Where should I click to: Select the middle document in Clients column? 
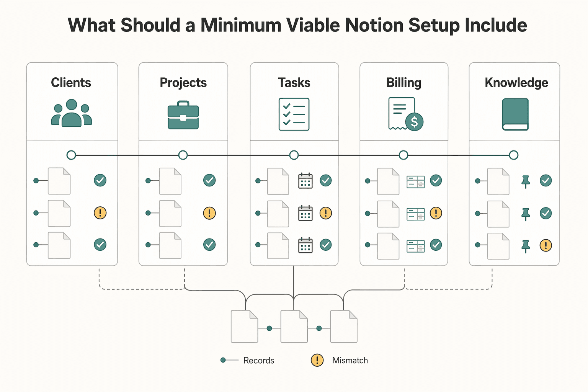(59, 213)
